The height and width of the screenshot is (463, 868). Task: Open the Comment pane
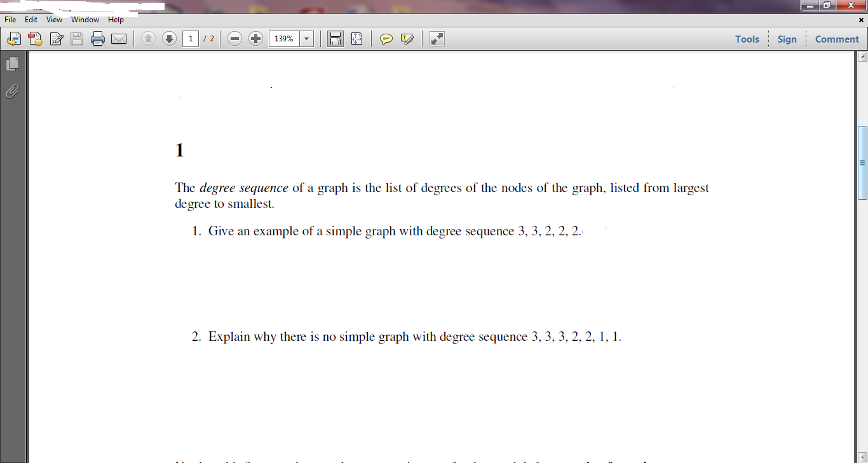pyautogui.click(x=836, y=39)
